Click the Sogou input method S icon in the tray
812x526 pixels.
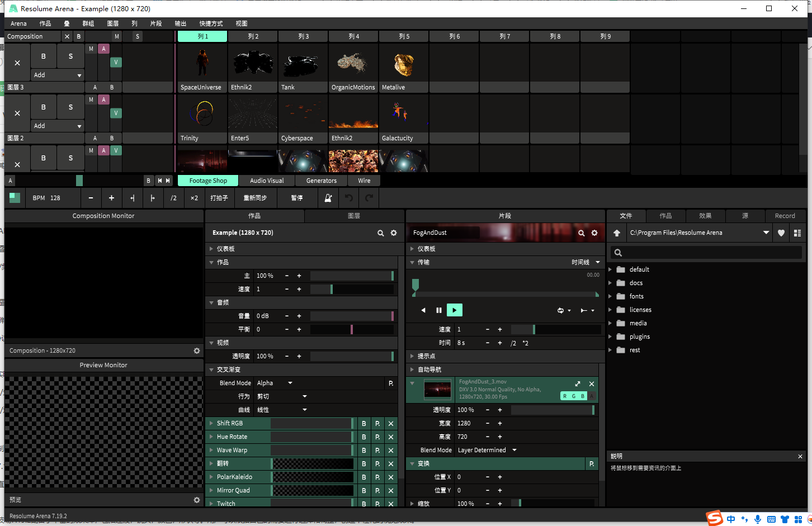click(714, 519)
